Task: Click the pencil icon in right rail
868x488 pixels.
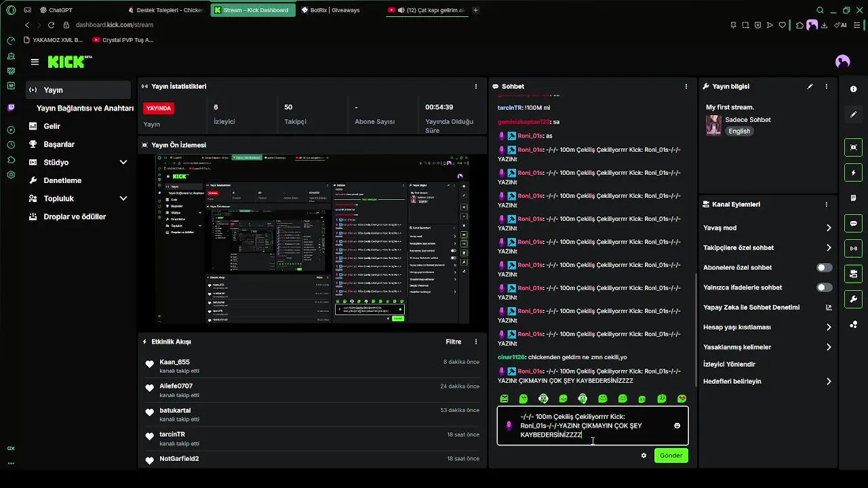Action: [x=853, y=115]
